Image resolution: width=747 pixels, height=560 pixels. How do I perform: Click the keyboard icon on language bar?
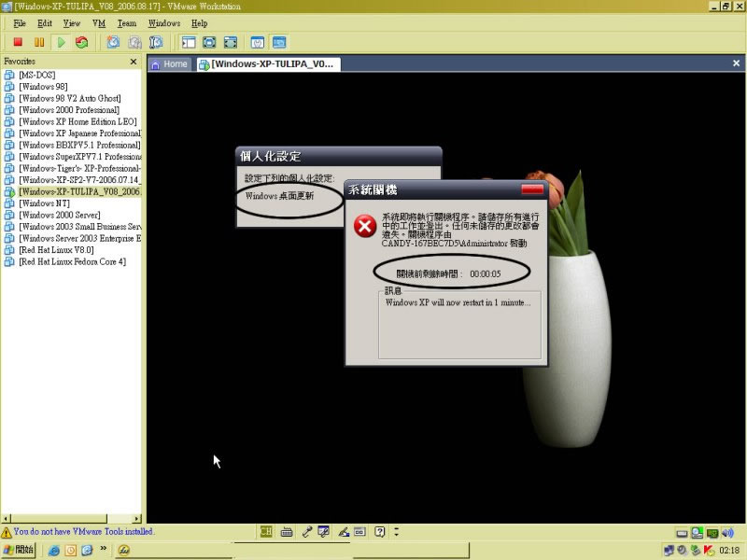[x=287, y=532]
